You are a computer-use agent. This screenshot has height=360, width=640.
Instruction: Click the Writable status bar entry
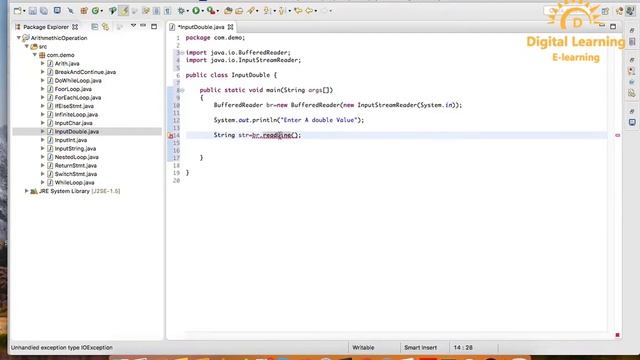(363, 348)
